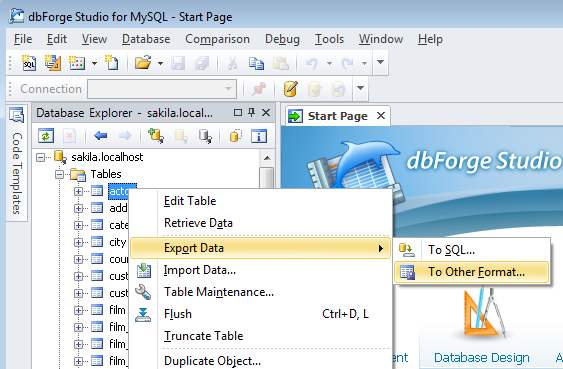Open the Edit menu
The width and height of the screenshot is (563, 369).
pyautogui.click(x=57, y=39)
